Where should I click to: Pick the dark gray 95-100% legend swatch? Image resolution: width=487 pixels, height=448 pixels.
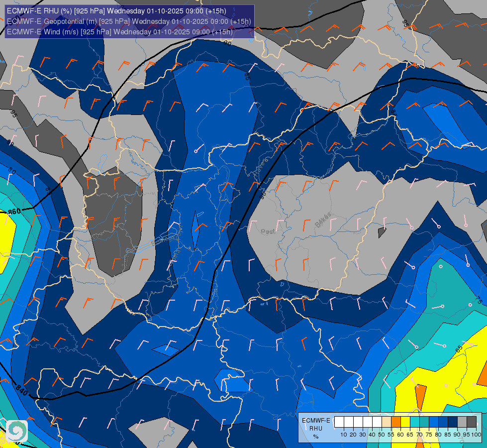pyautogui.click(x=472, y=422)
